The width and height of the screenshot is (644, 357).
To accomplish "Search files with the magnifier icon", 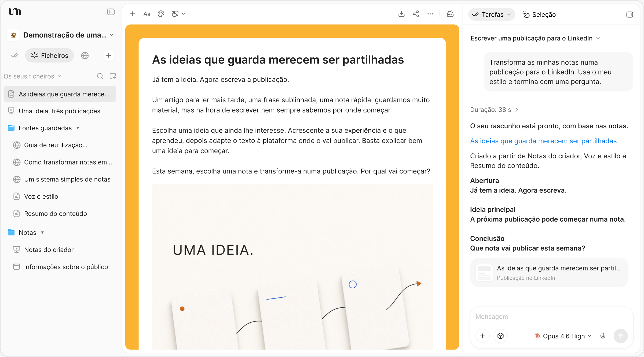I will click(100, 76).
